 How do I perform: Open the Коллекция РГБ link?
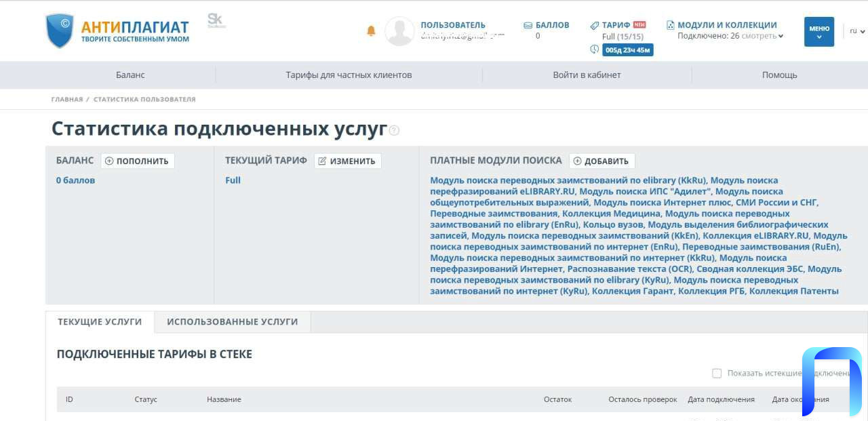711,291
